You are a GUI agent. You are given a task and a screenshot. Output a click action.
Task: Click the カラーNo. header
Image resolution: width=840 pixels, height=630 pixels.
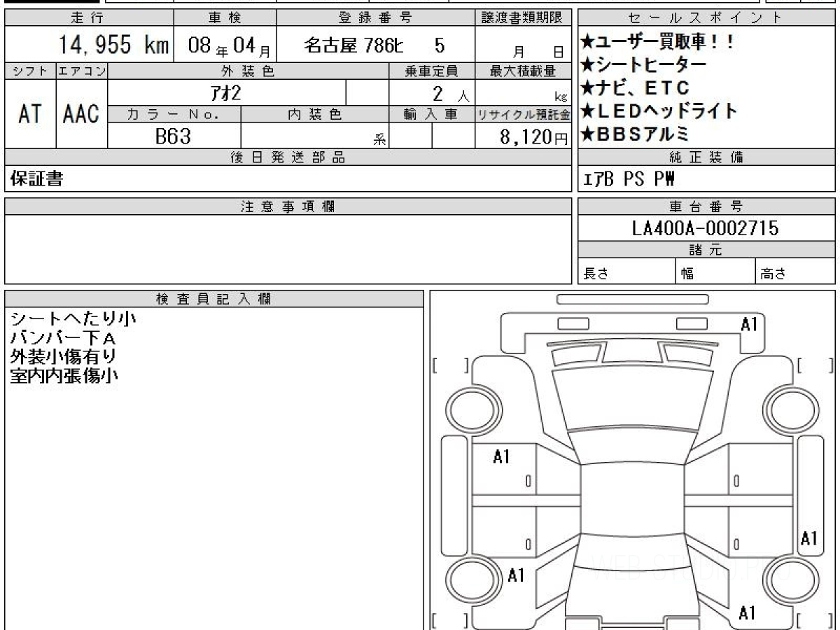[x=174, y=114]
